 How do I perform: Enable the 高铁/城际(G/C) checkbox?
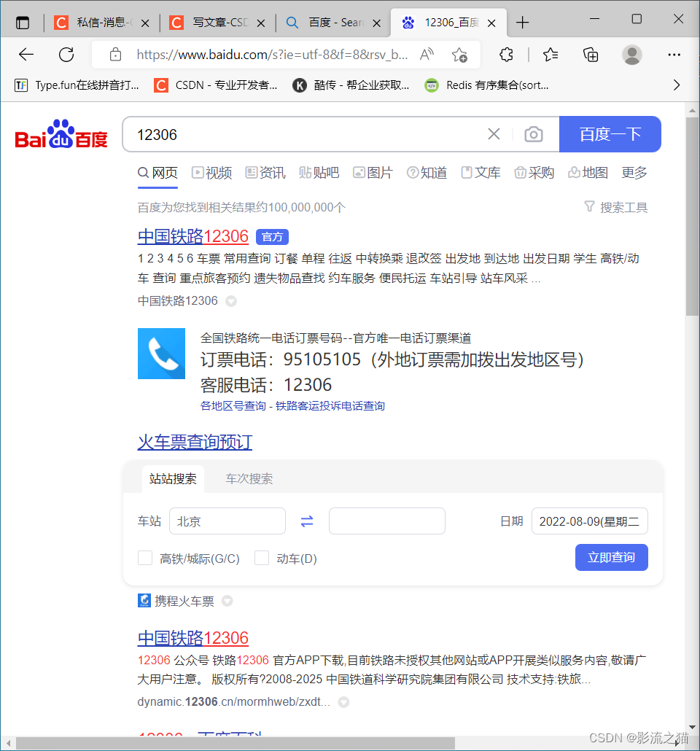coord(145,558)
